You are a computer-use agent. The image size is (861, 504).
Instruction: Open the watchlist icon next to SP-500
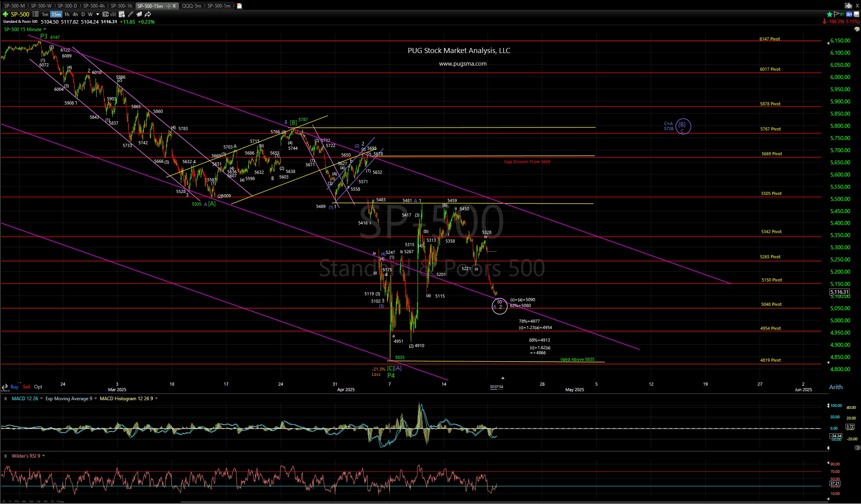click(x=35, y=15)
